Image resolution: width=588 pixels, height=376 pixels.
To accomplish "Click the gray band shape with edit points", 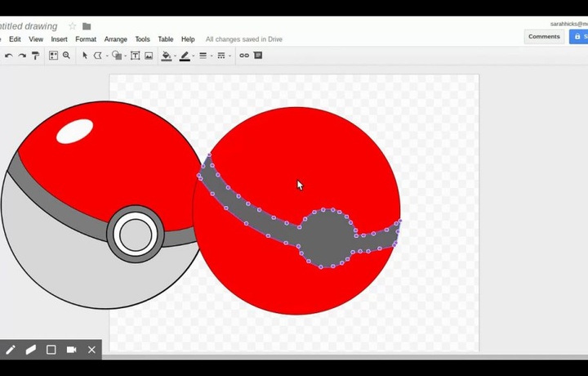I will (326, 239).
